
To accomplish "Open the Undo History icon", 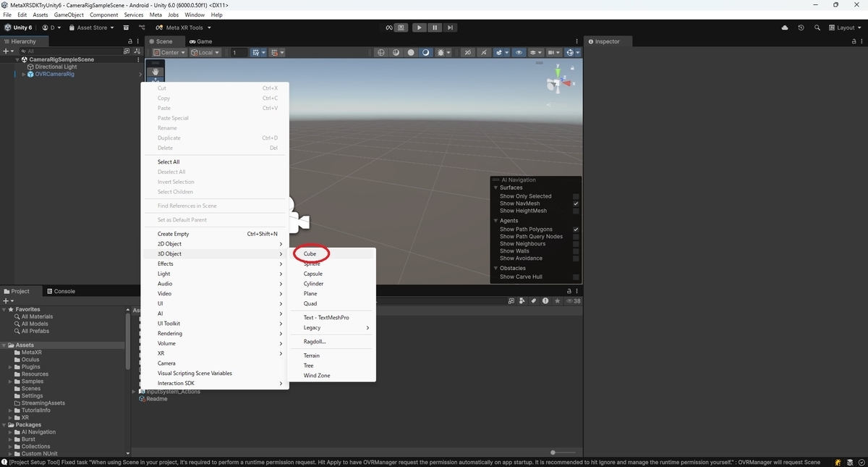I will coord(801,28).
